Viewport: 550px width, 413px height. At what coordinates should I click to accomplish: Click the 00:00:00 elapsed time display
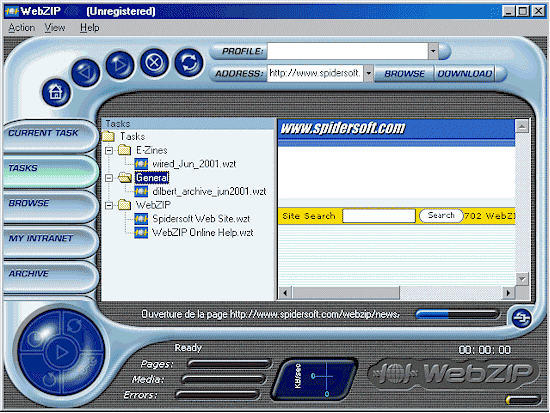point(484,350)
